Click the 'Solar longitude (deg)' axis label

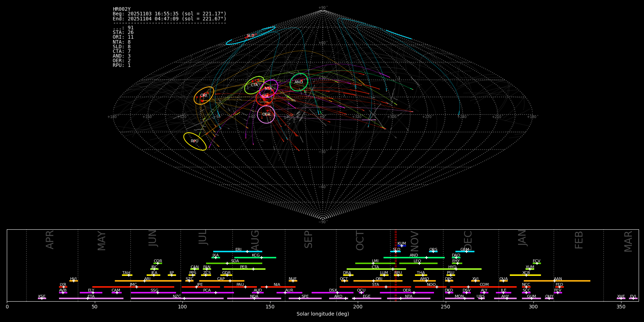(x=323, y=314)
